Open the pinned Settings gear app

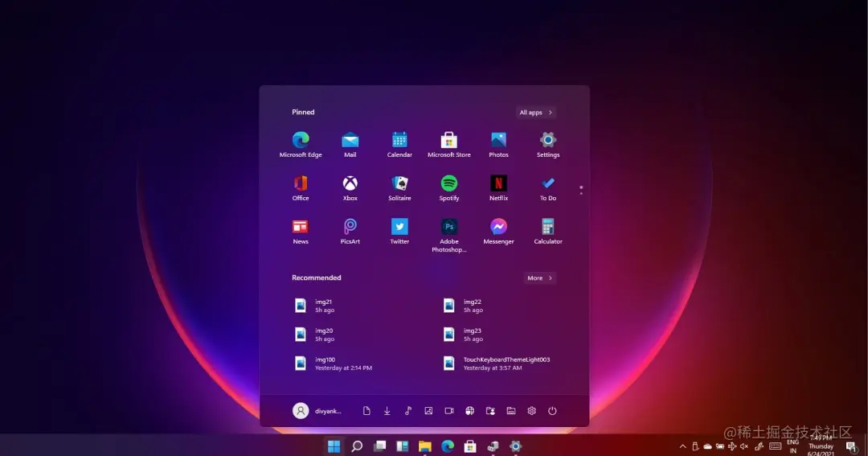(x=548, y=145)
